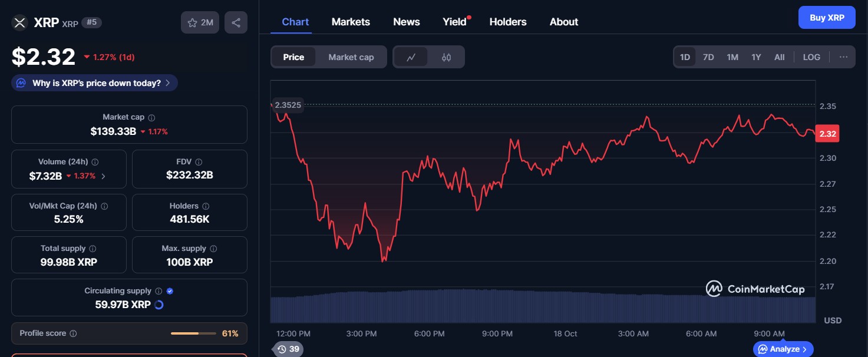868x357 pixels.
Task: Switch to candlestick chart icon
Action: (446, 57)
